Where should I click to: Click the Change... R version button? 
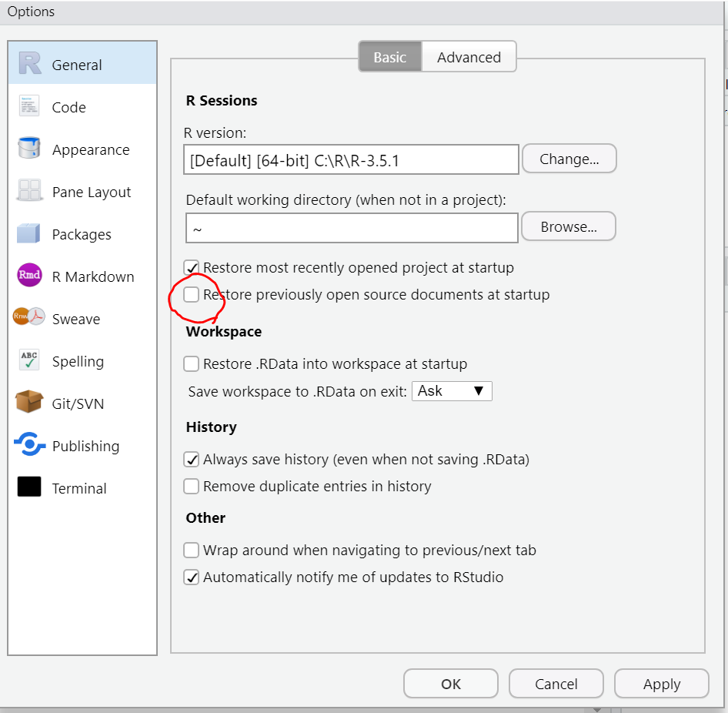(x=569, y=159)
